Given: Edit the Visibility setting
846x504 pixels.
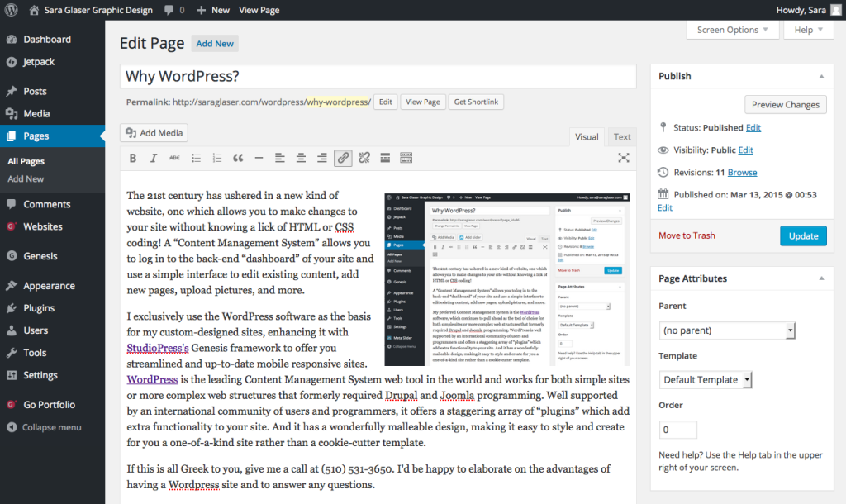Looking at the screenshot, I should pos(746,150).
